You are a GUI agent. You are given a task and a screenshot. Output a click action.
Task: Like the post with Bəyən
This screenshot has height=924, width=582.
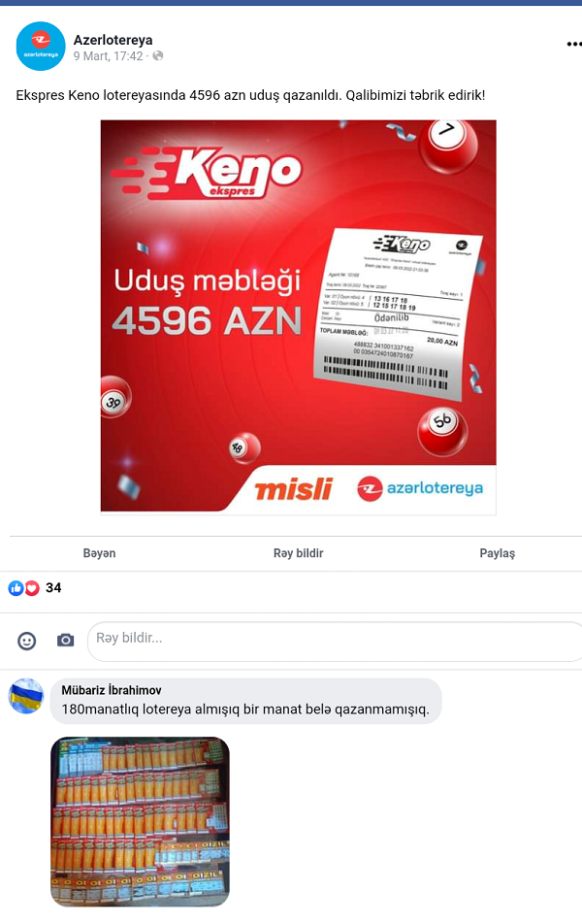(x=100, y=553)
